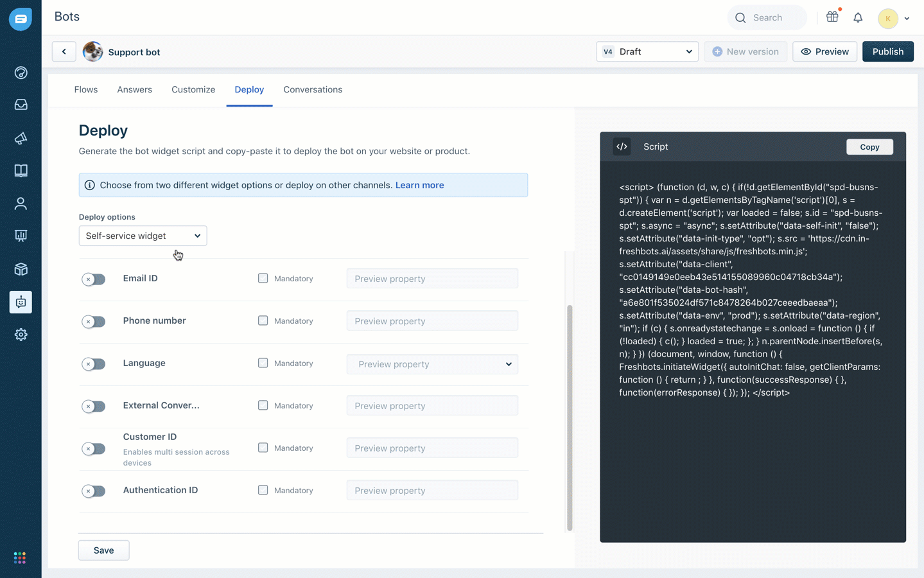The height and width of the screenshot is (578, 924).
Task: Click the Email ID Preview property field
Action: [x=432, y=279]
